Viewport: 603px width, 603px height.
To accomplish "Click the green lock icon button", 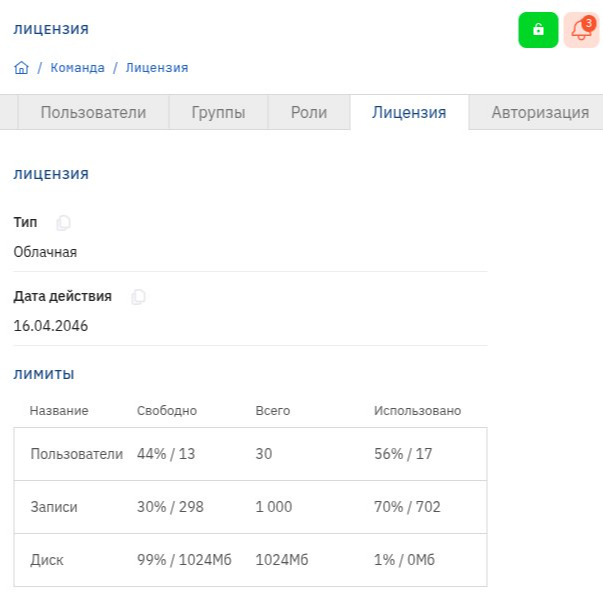I will point(538,30).
